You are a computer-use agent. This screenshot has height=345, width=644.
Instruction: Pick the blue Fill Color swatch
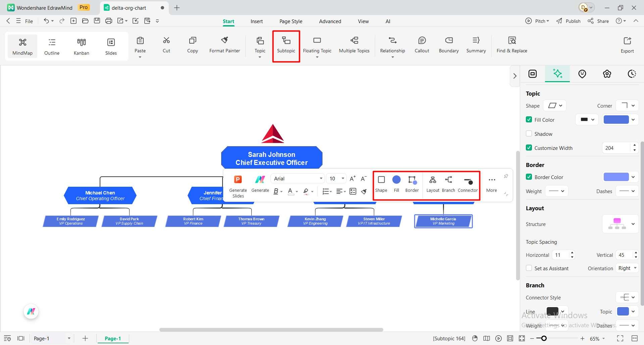(x=616, y=120)
